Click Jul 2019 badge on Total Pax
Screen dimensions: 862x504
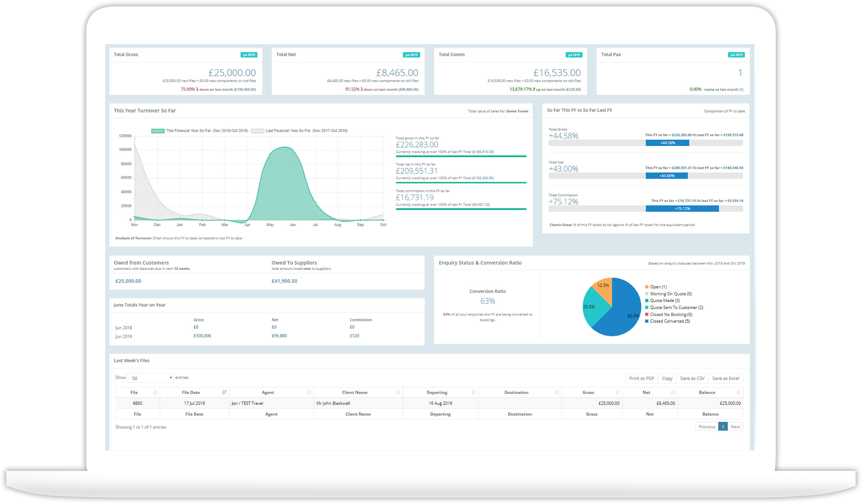click(736, 55)
